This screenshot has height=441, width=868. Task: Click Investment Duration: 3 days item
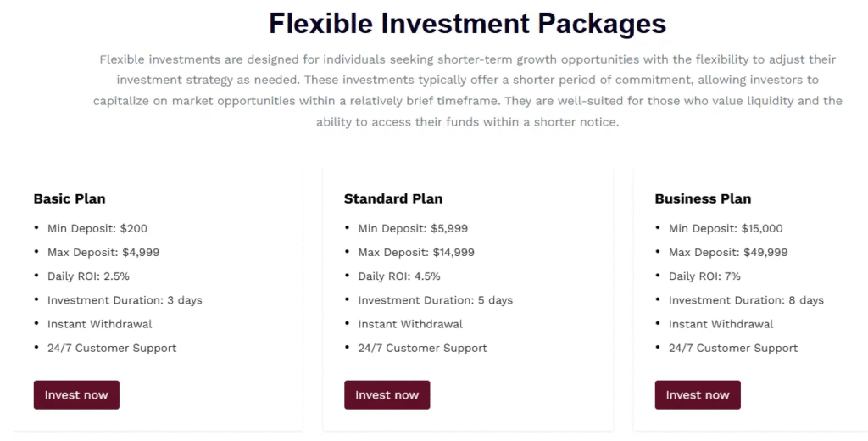[125, 300]
